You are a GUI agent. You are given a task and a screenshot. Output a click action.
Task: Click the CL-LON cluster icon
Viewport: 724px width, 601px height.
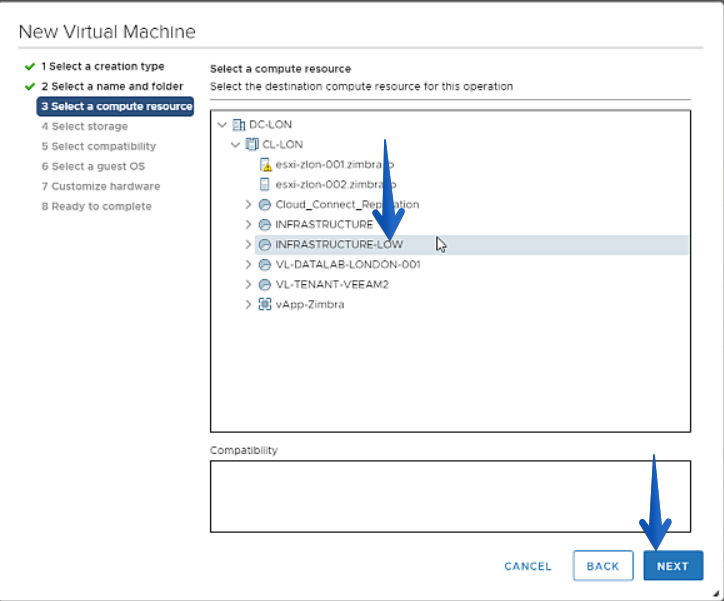252,144
